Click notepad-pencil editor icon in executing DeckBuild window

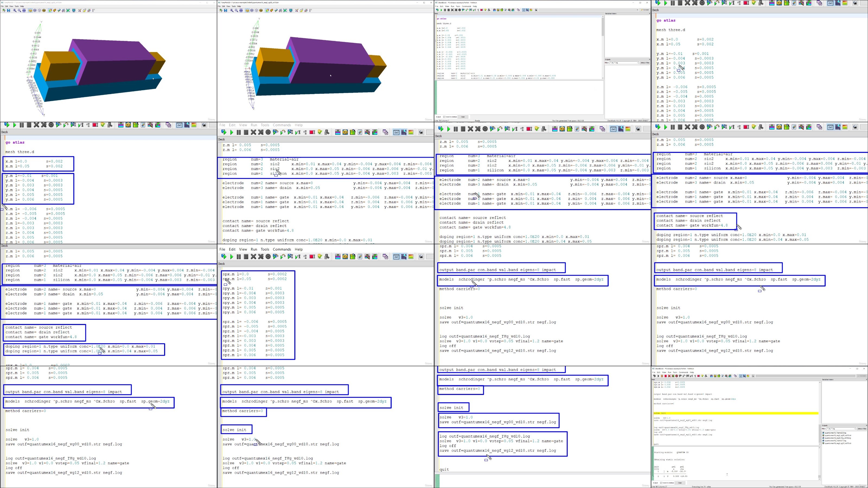[722, 376]
